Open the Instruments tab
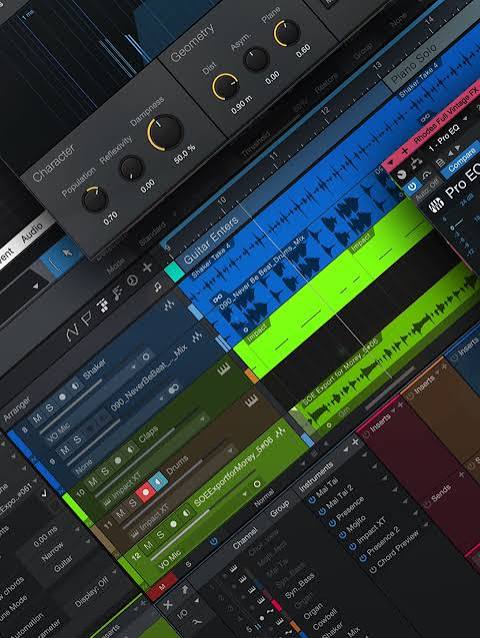The width and height of the screenshot is (480, 638). [x=316, y=476]
